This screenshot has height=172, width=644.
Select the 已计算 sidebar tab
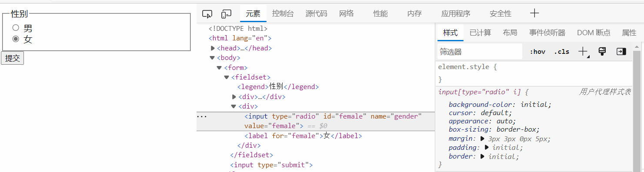pos(480,33)
